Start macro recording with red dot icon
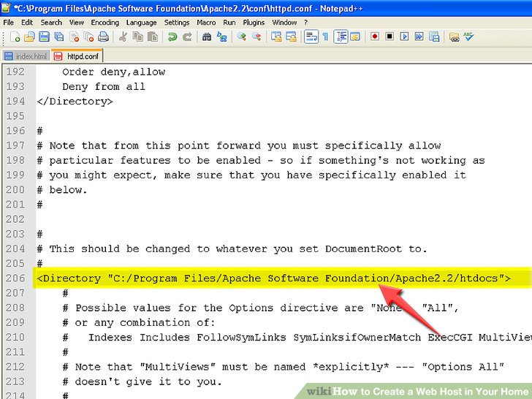The width and height of the screenshot is (532, 399). (375, 37)
